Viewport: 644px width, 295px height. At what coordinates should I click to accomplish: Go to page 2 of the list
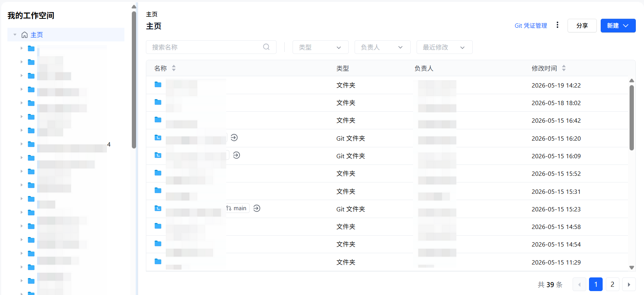(612, 284)
